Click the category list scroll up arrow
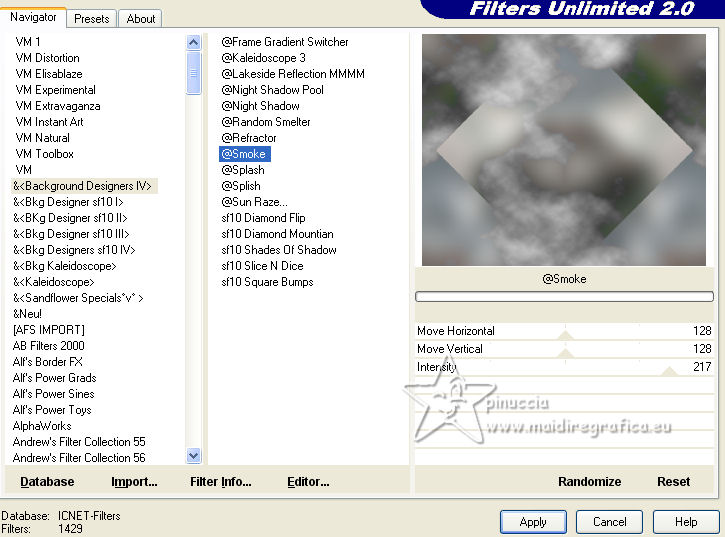Image resolution: width=725 pixels, height=537 pixels. [194, 43]
